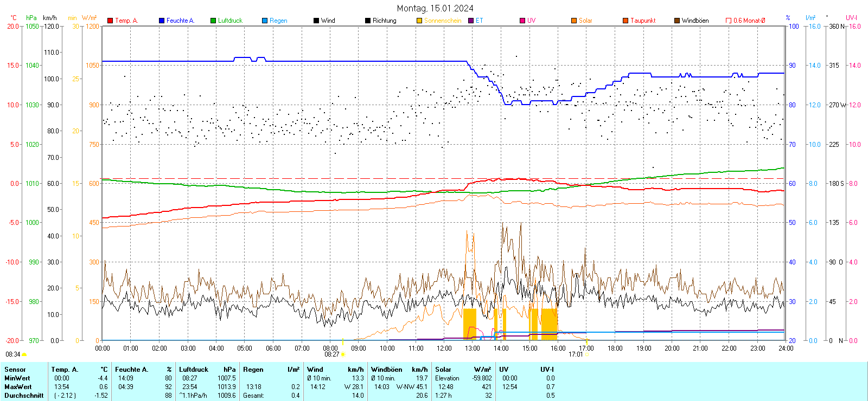This screenshot has width=868, height=401.
Task: Click the brown Windböen legend square
Action: coord(677,21)
